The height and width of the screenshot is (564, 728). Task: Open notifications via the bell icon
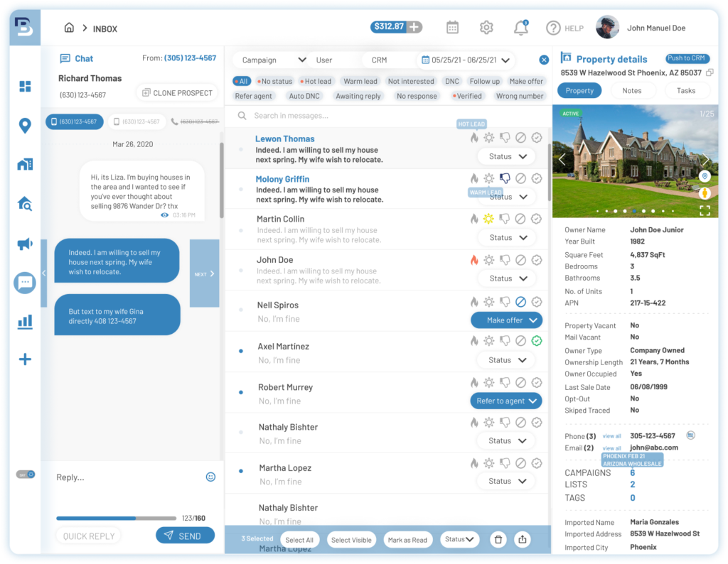point(521,26)
